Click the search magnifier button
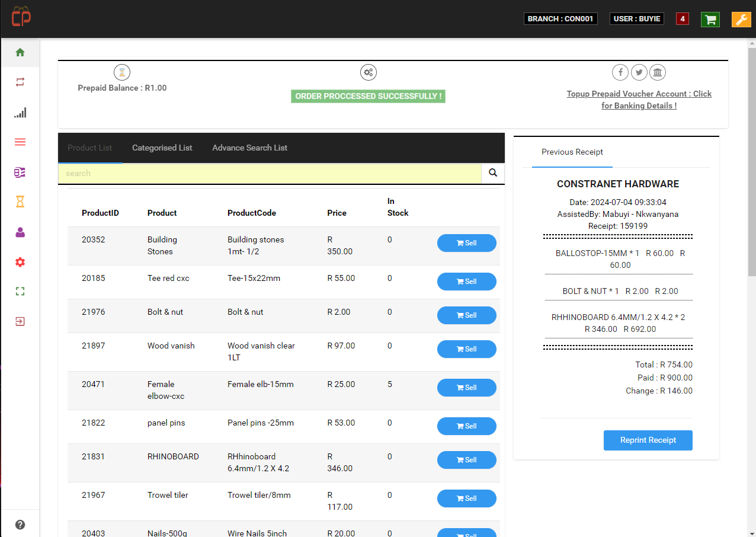The height and width of the screenshot is (537, 756). coord(492,173)
